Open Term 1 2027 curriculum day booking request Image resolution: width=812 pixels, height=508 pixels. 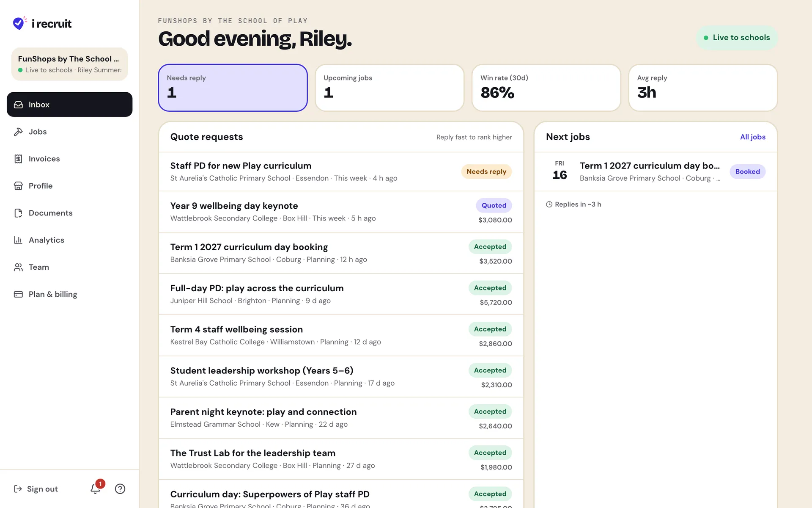[341, 253]
